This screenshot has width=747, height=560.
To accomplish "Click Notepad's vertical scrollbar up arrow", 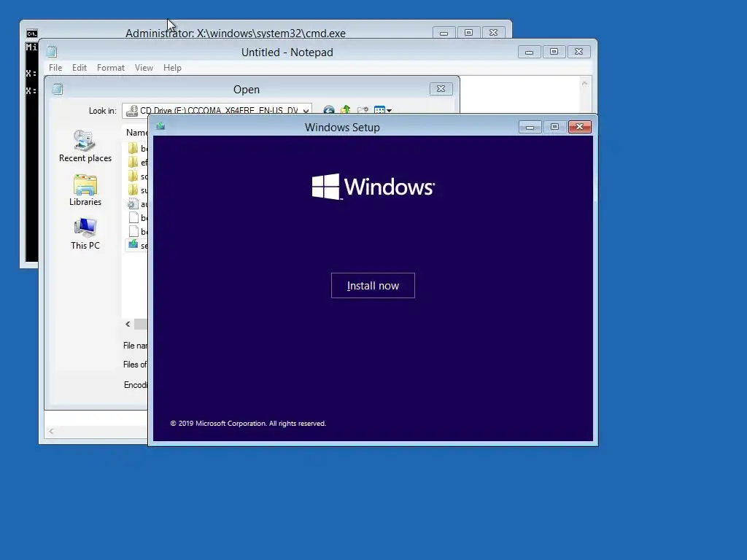I will click(584, 83).
